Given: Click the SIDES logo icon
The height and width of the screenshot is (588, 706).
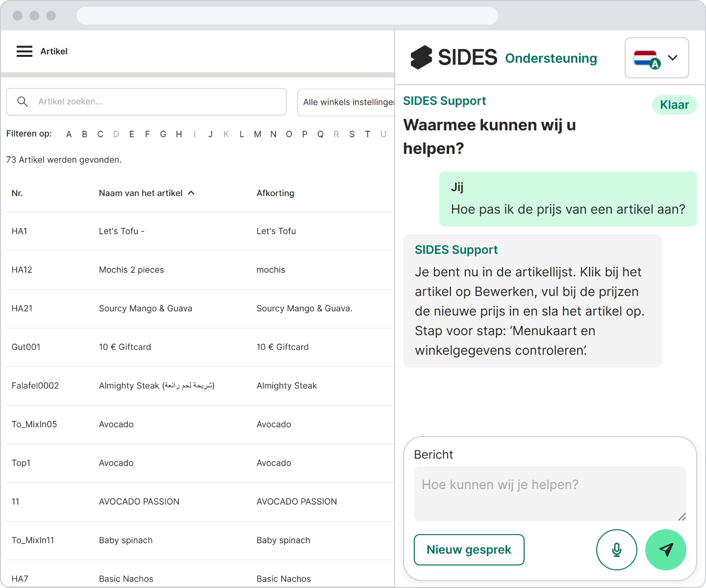Looking at the screenshot, I should coord(421,57).
